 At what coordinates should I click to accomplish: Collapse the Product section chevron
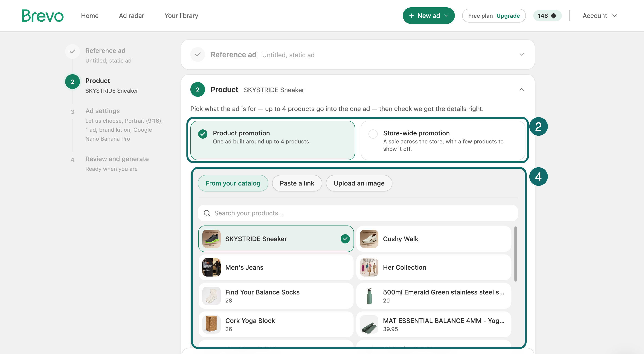tap(522, 89)
